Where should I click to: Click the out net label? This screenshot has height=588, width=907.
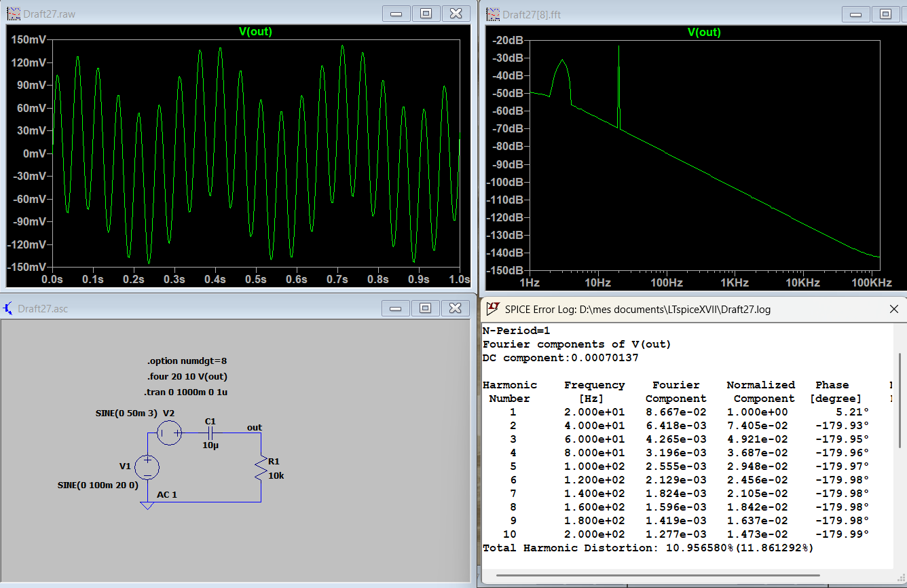coord(255,428)
